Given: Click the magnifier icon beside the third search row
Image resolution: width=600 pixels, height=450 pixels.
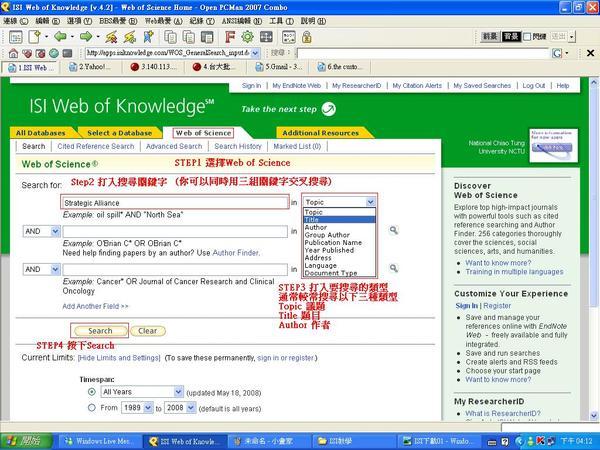Looking at the screenshot, I should (x=393, y=268).
